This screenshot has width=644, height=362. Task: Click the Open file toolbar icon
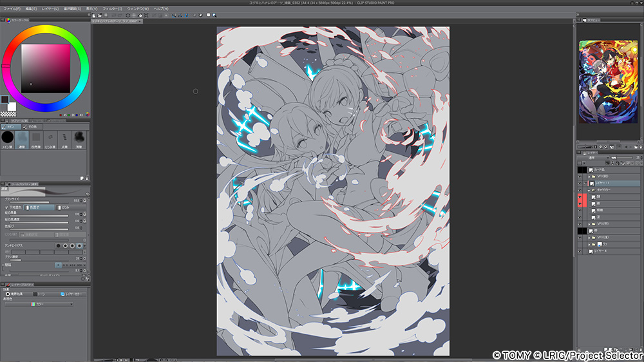click(x=100, y=15)
